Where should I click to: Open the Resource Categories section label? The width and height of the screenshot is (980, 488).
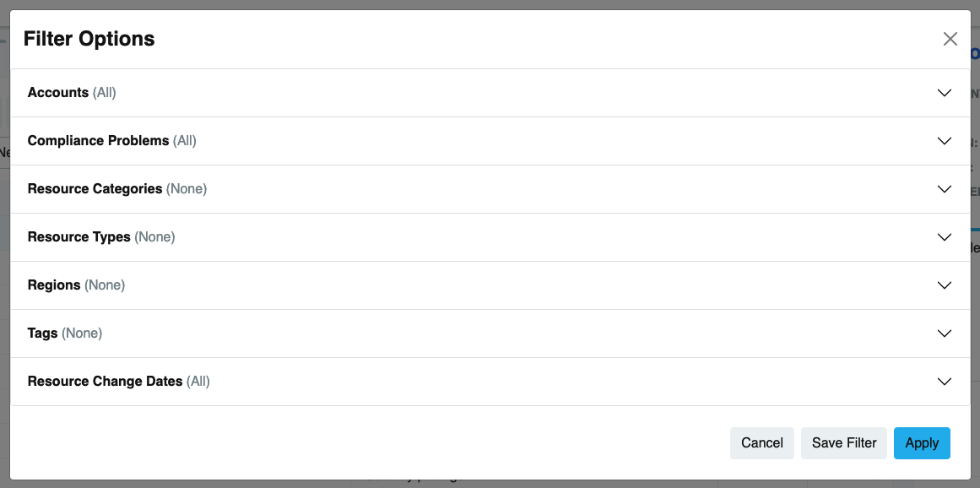click(x=95, y=189)
